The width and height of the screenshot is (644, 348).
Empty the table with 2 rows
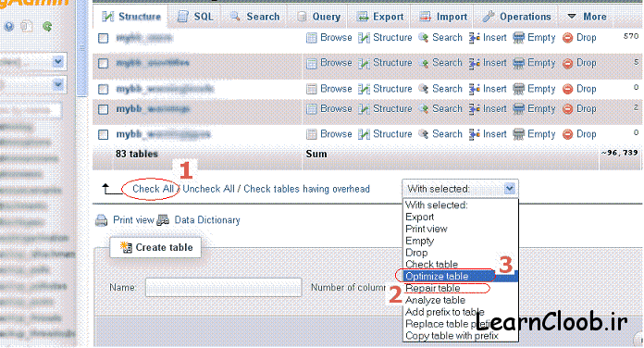tap(534, 109)
